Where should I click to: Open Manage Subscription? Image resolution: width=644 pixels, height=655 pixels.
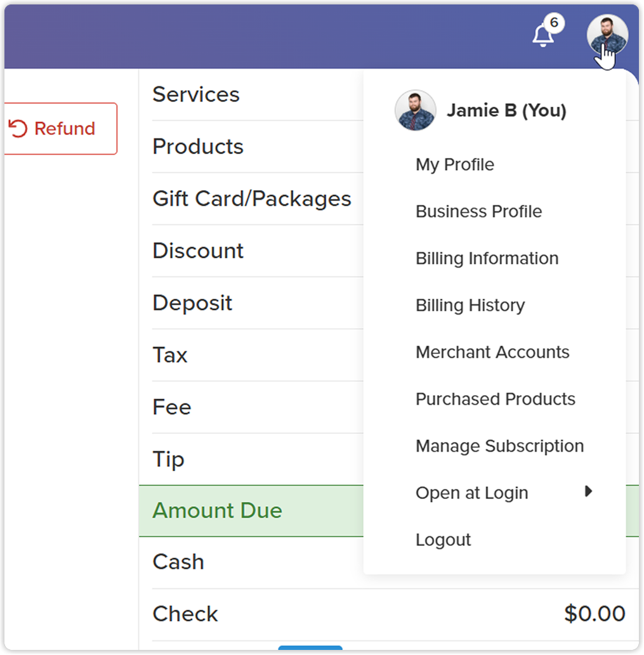coord(499,446)
